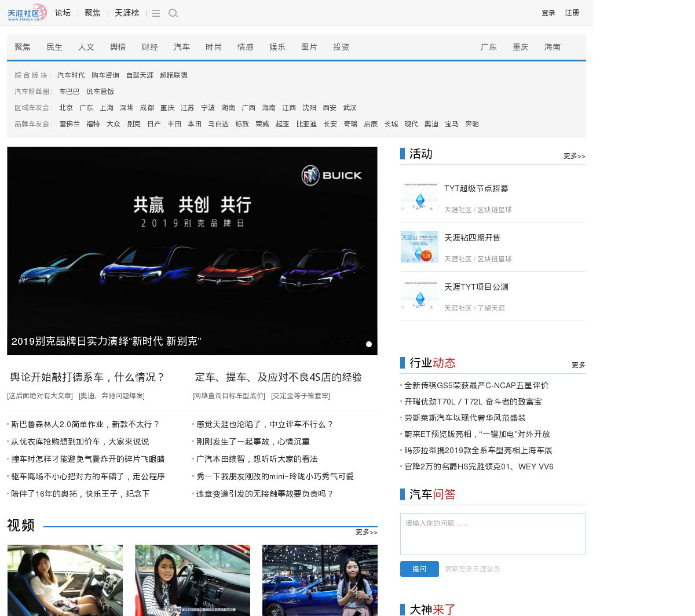695x616 pixels.
Task: Open post 违章变道引发的无接触事故要负责吗？
Action: (x=265, y=494)
